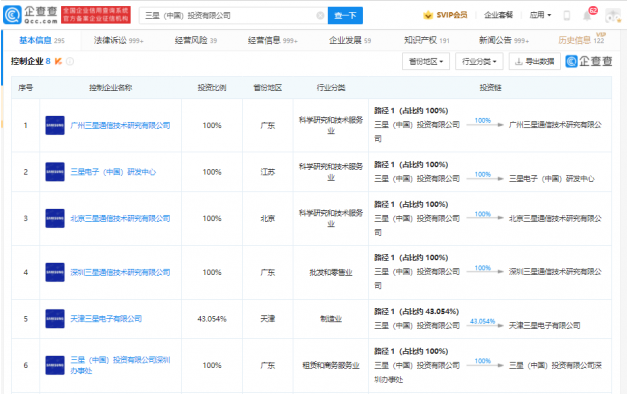Viewport: 627px width, 394px height.
Task: Click 43.054% investment ratio cell
Action: tap(212, 319)
